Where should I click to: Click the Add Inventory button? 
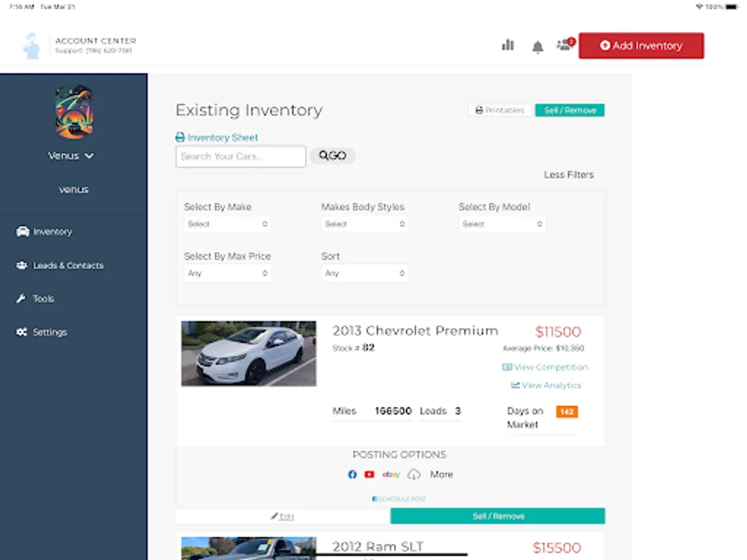(641, 45)
